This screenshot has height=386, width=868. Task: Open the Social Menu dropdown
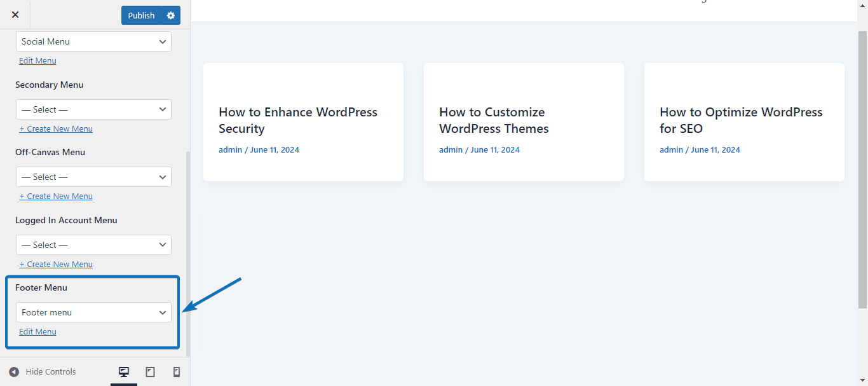point(93,41)
